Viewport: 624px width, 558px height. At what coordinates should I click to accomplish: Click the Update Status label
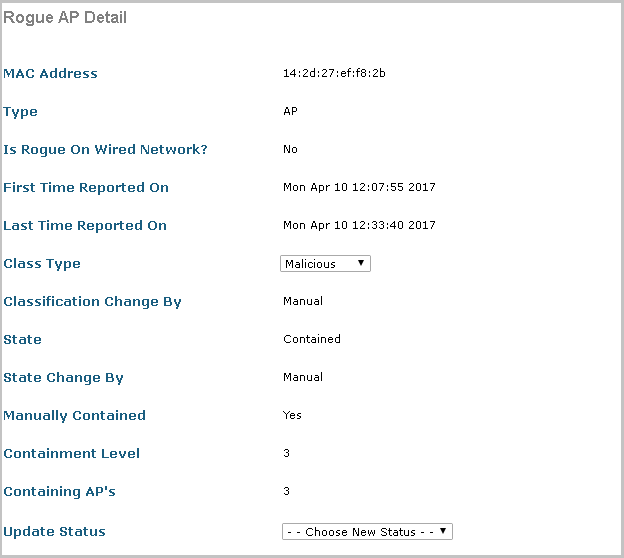(x=55, y=532)
